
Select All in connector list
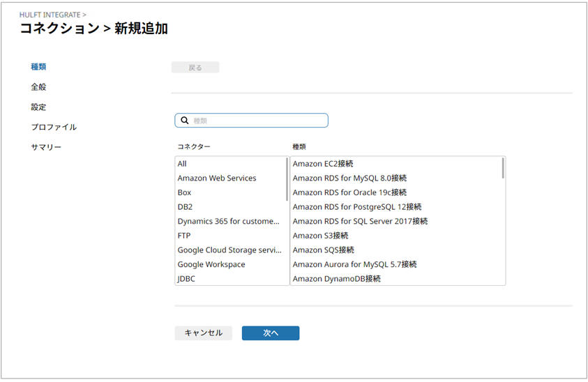(182, 164)
